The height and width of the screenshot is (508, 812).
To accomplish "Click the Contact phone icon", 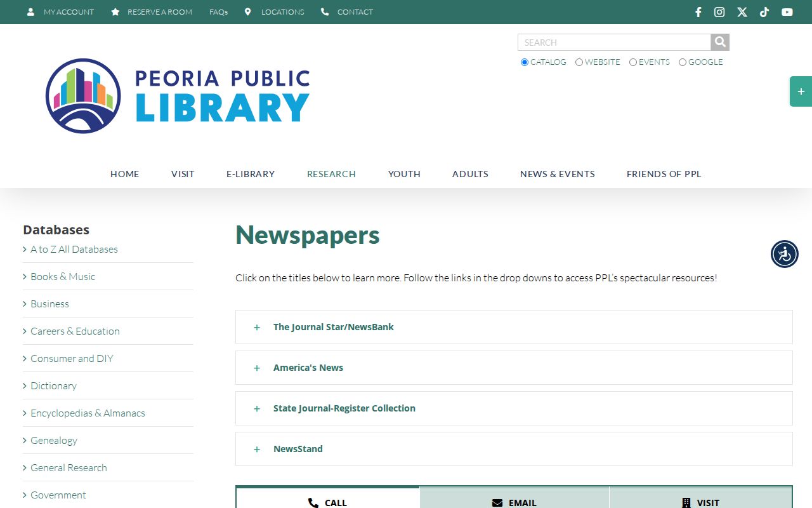I will click(325, 12).
